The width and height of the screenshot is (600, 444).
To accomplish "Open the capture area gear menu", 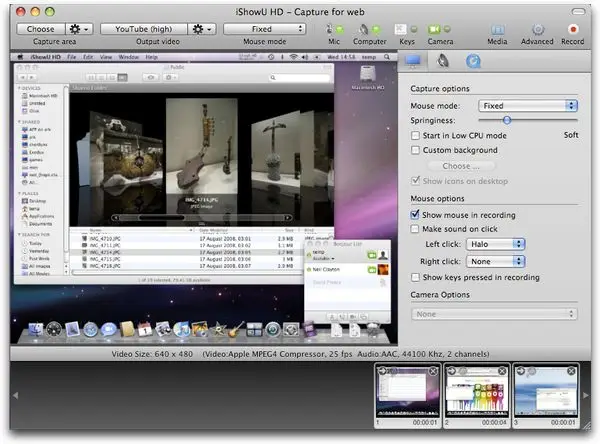I will (76, 29).
